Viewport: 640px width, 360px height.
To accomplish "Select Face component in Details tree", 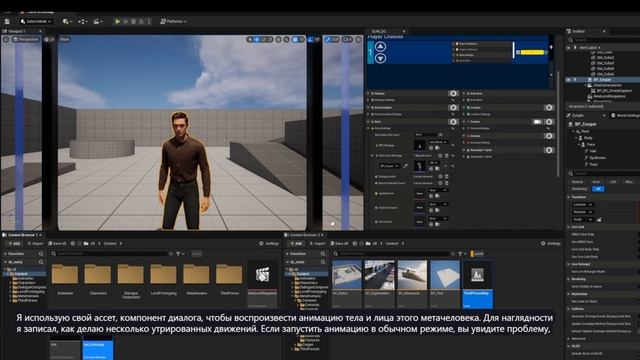I will point(591,144).
